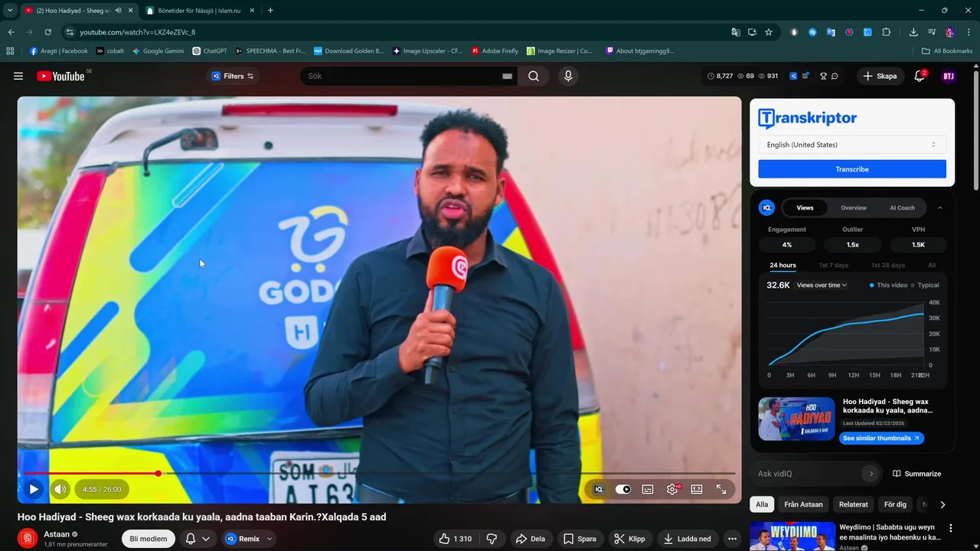Screen dimensions: 980x551
Task: Open the on-screen keyboard in the search box
Action: click(507, 76)
